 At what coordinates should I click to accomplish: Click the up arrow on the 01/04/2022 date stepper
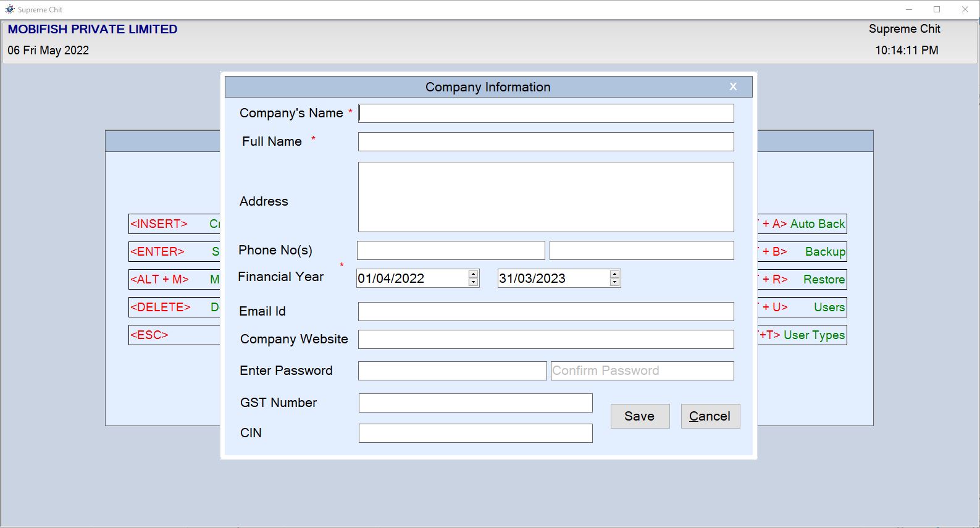(x=472, y=274)
